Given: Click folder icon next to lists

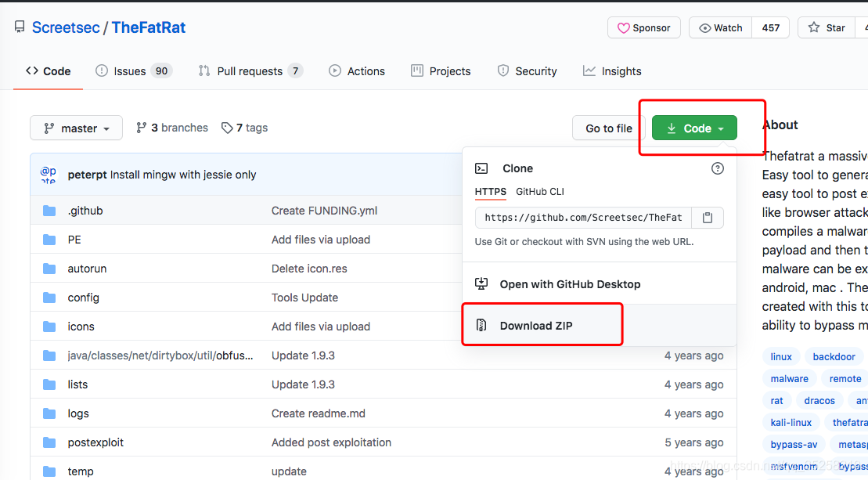Looking at the screenshot, I should [x=49, y=384].
